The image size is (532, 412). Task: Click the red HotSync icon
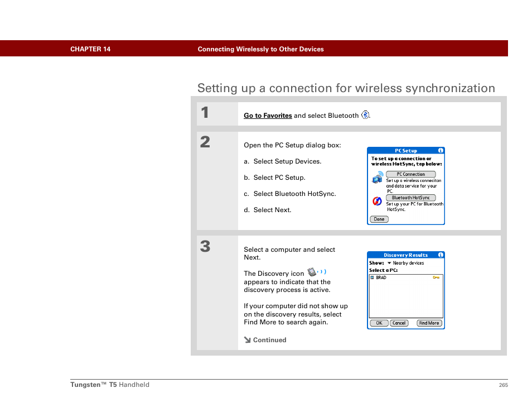tap(377, 201)
